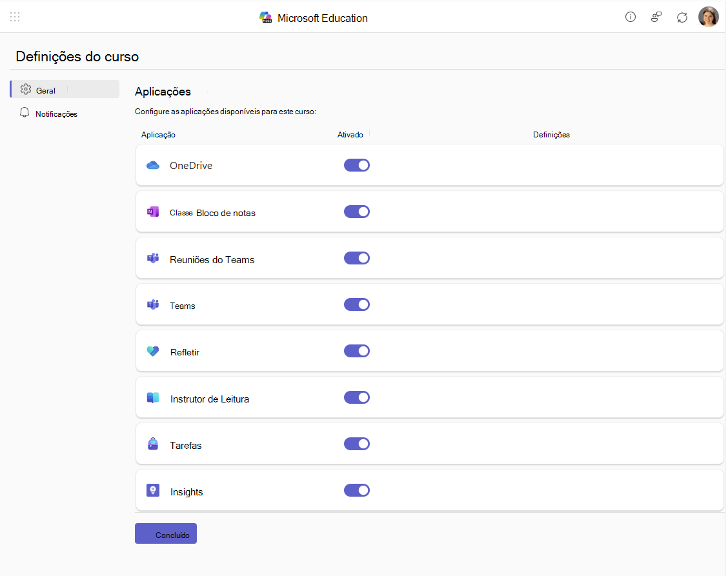Toggle Reuniões do Teams switch

coord(356,258)
